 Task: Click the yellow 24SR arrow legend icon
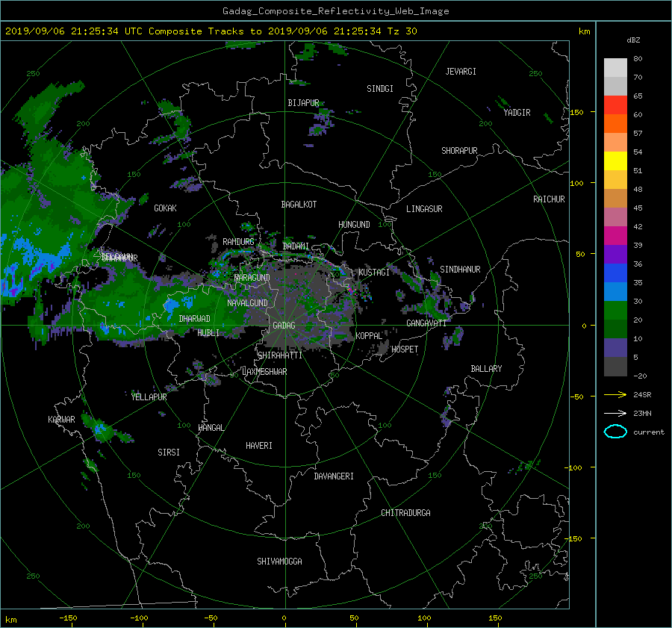click(615, 394)
